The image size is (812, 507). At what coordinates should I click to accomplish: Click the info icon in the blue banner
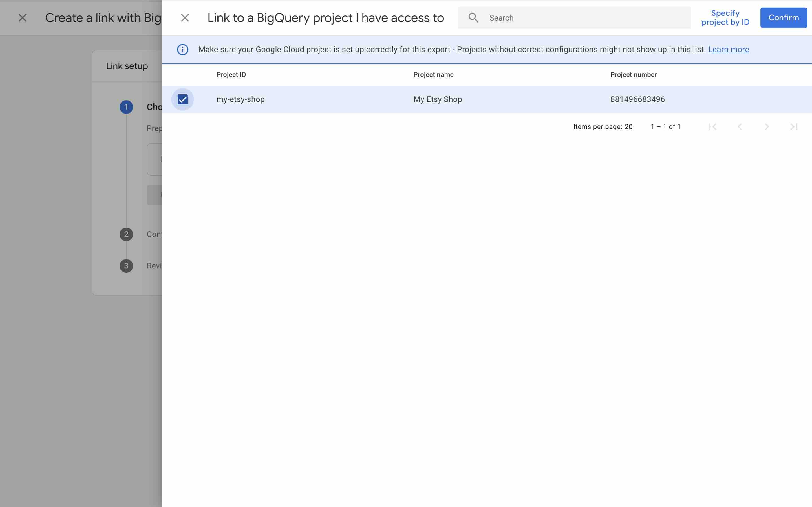pyautogui.click(x=182, y=50)
